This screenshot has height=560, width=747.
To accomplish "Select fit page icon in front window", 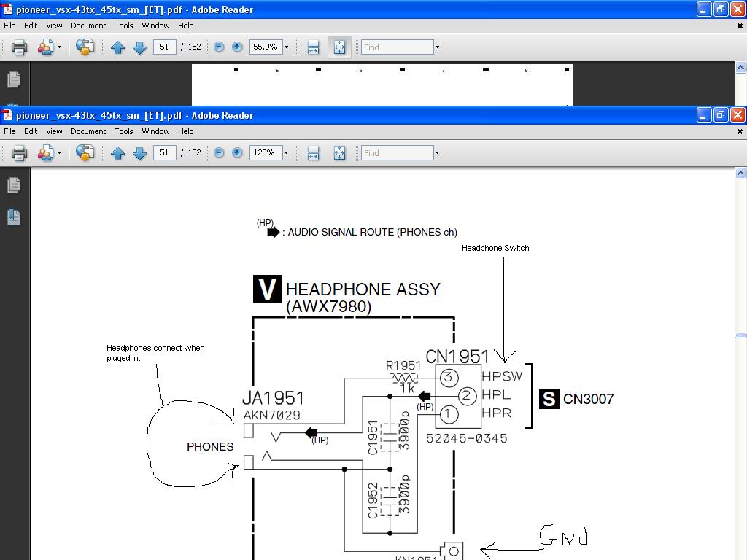I will [340, 153].
